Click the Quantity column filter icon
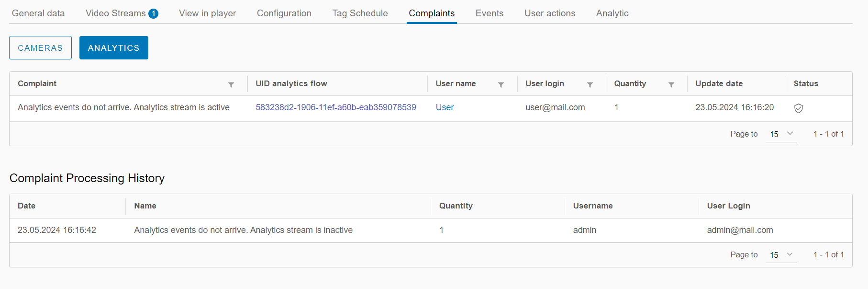The image size is (868, 289). pyautogui.click(x=671, y=85)
